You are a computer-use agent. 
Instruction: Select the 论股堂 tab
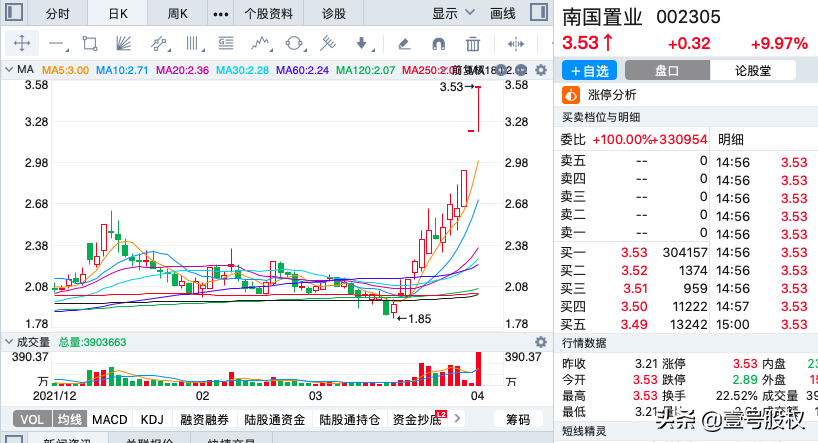(753, 70)
